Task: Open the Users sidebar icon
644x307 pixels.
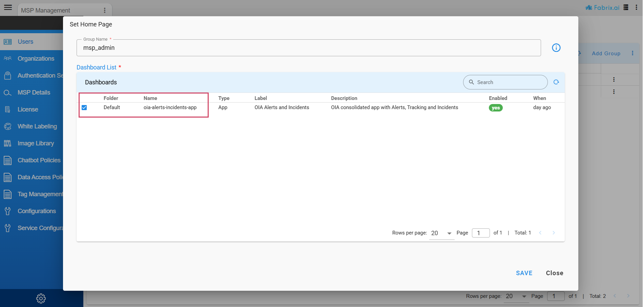Action: (8, 42)
